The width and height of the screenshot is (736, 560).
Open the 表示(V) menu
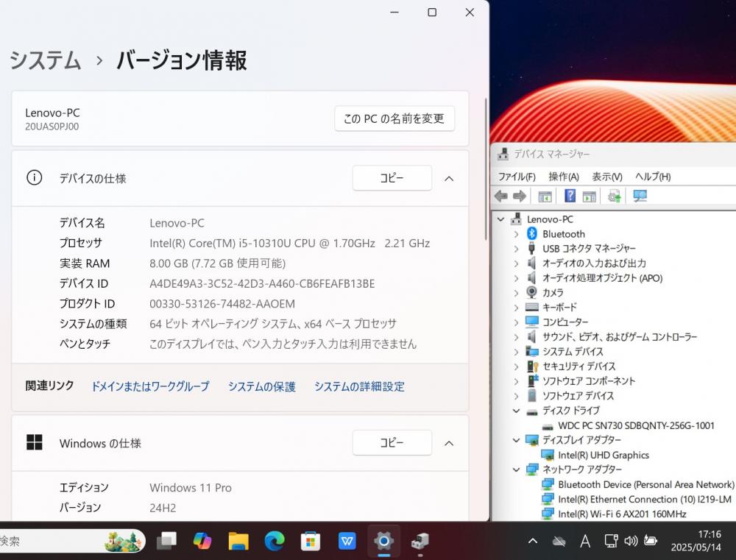(607, 177)
